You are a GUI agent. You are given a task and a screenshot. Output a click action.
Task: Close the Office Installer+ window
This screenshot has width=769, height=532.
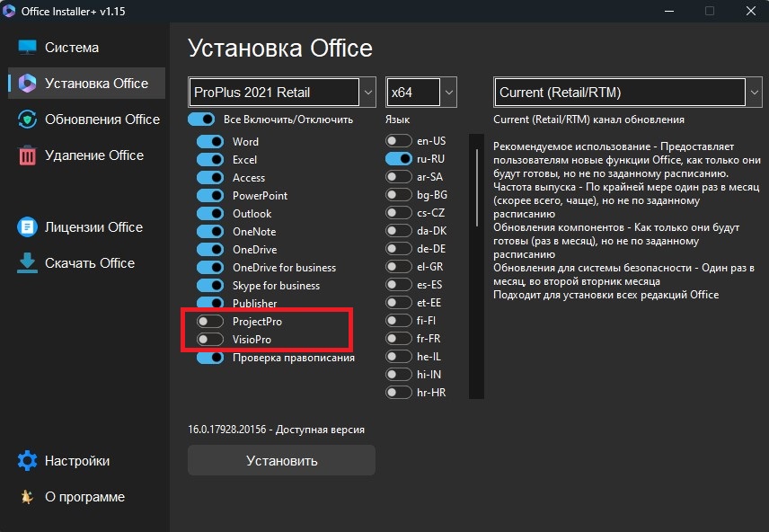click(751, 11)
